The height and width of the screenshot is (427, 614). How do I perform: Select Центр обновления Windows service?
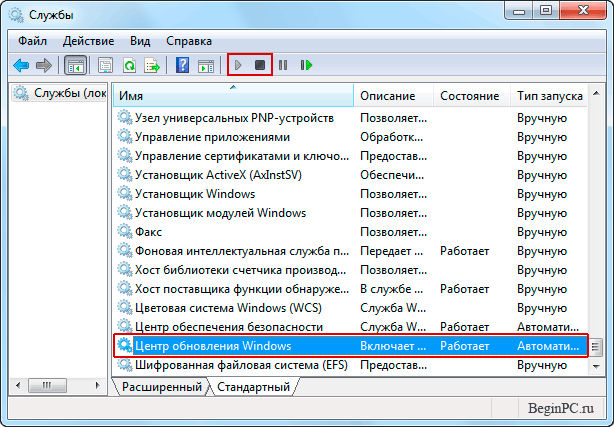click(351, 346)
